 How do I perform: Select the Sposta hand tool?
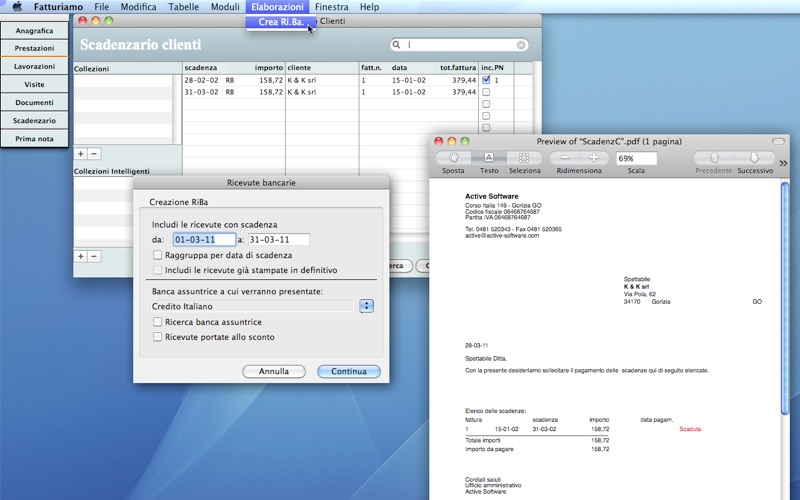point(453,158)
